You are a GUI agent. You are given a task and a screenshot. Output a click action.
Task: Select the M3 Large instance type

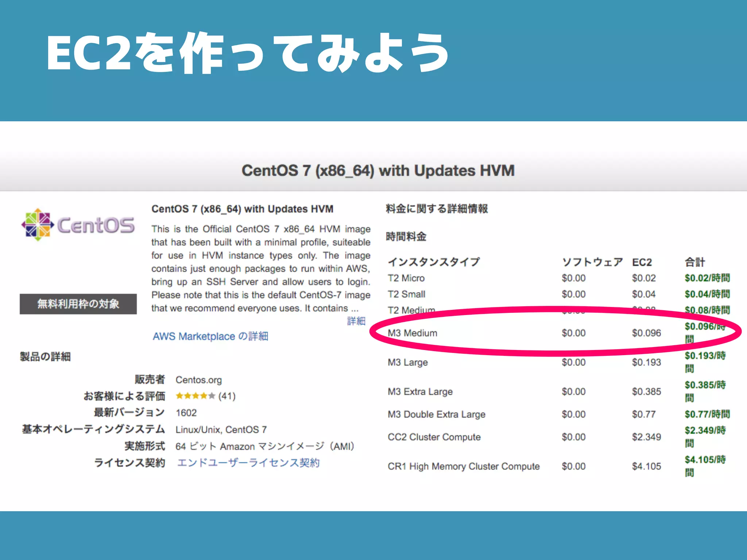(x=407, y=362)
